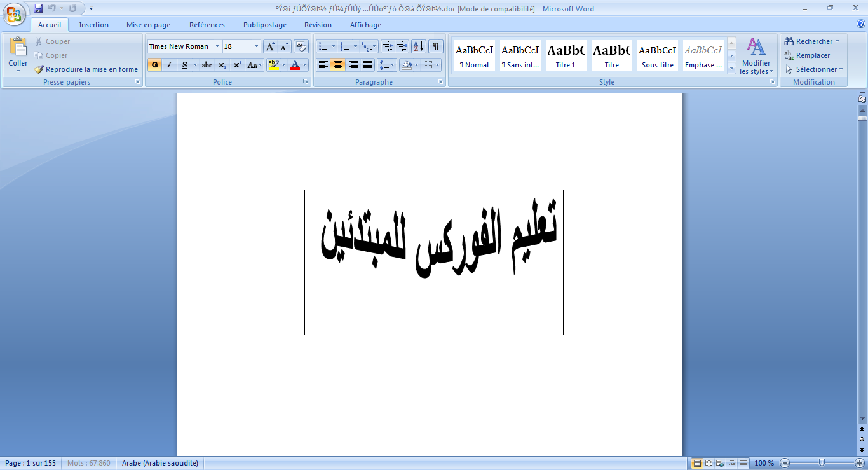Open font size dropdown showing 18
Viewport: 868px width, 470px height.
click(x=257, y=46)
